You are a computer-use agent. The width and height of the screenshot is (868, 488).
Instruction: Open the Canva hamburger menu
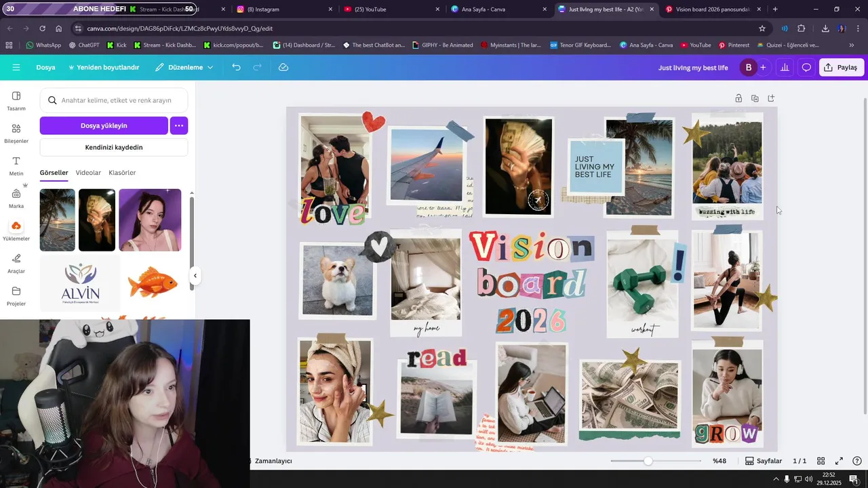click(x=16, y=67)
